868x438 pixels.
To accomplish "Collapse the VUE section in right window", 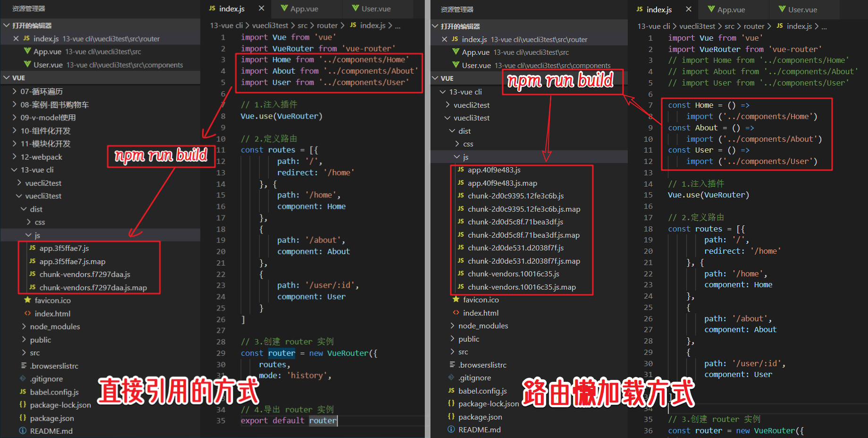I will (x=435, y=78).
